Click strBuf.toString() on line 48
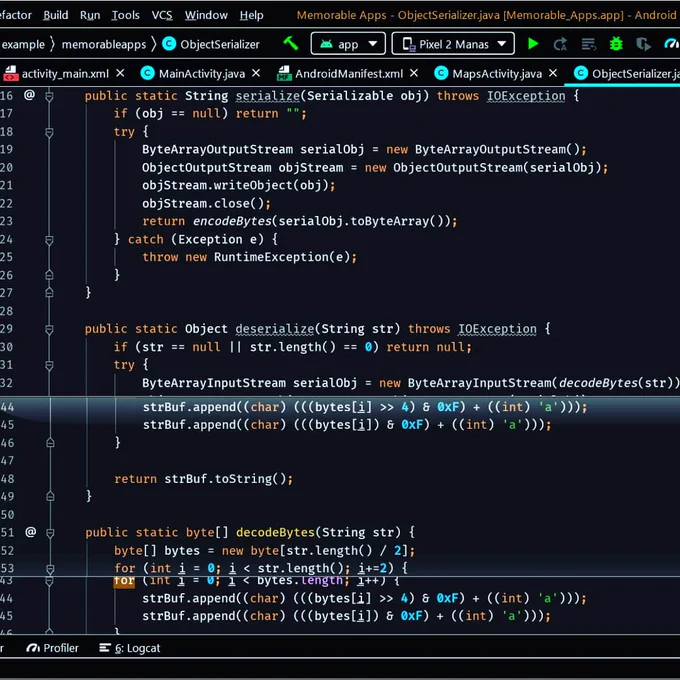The width and height of the screenshot is (680, 680). click(x=225, y=479)
